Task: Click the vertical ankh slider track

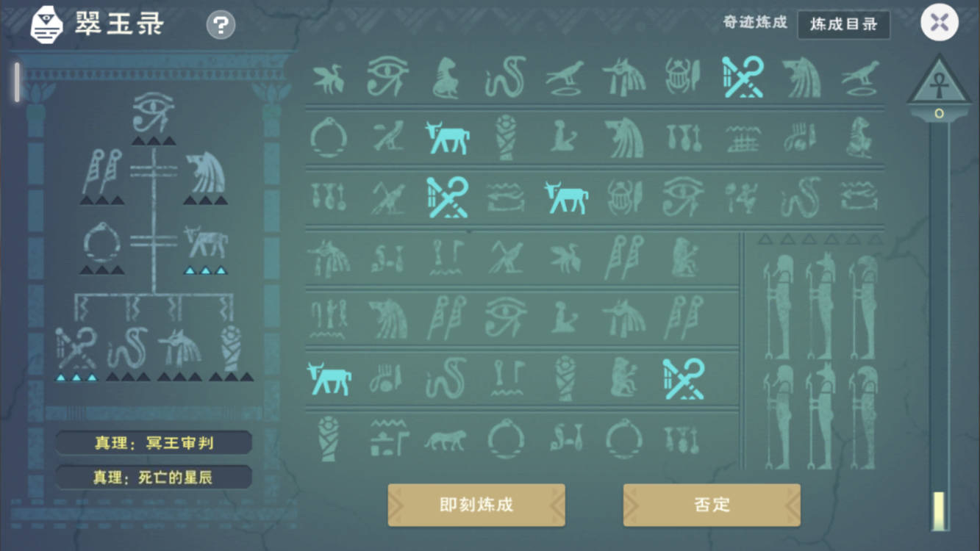Action: (x=939, y=323)
